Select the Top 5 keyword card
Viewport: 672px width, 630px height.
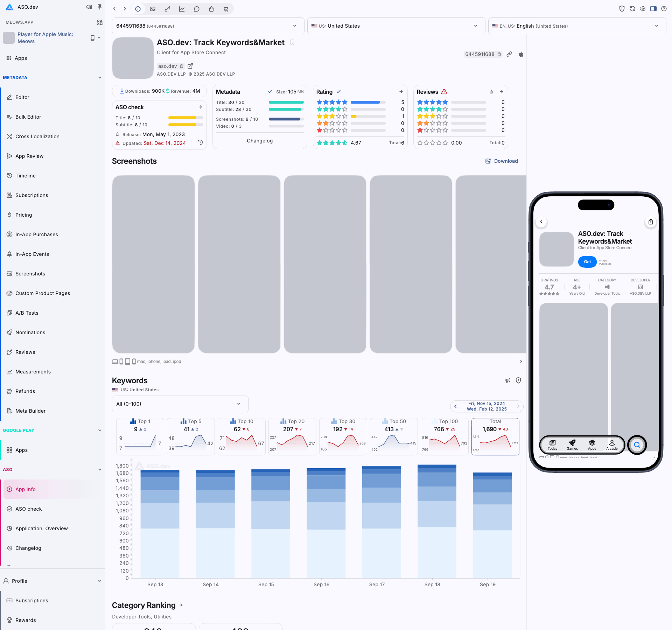coord(191,436)
